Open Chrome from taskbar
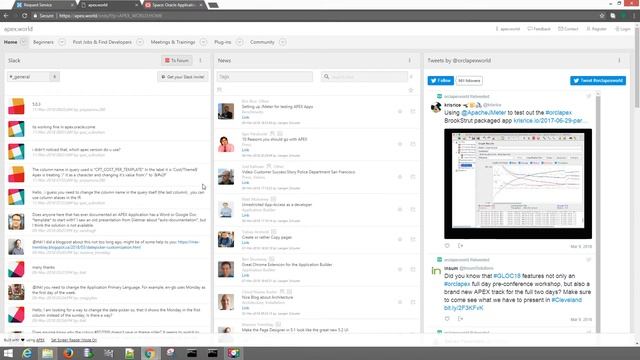Screen dimensions: 640x360 tap(150, 353)
